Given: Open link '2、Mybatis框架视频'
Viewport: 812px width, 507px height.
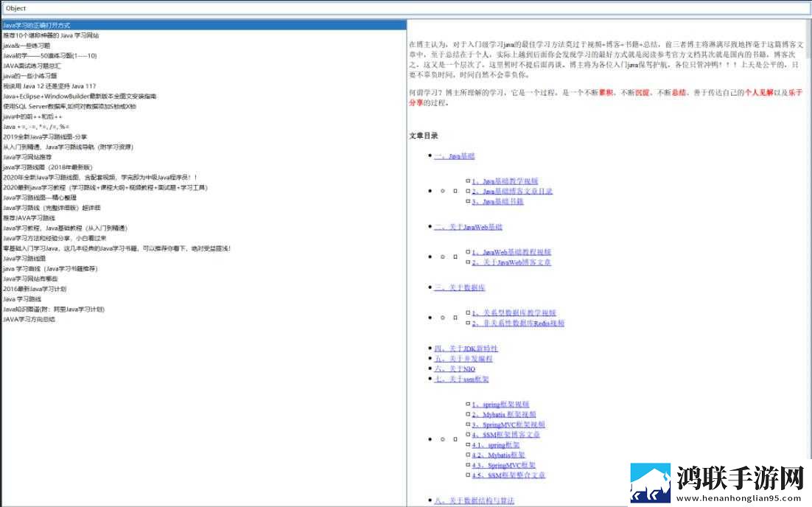Looking at the screenshot, I should (504, 414).
